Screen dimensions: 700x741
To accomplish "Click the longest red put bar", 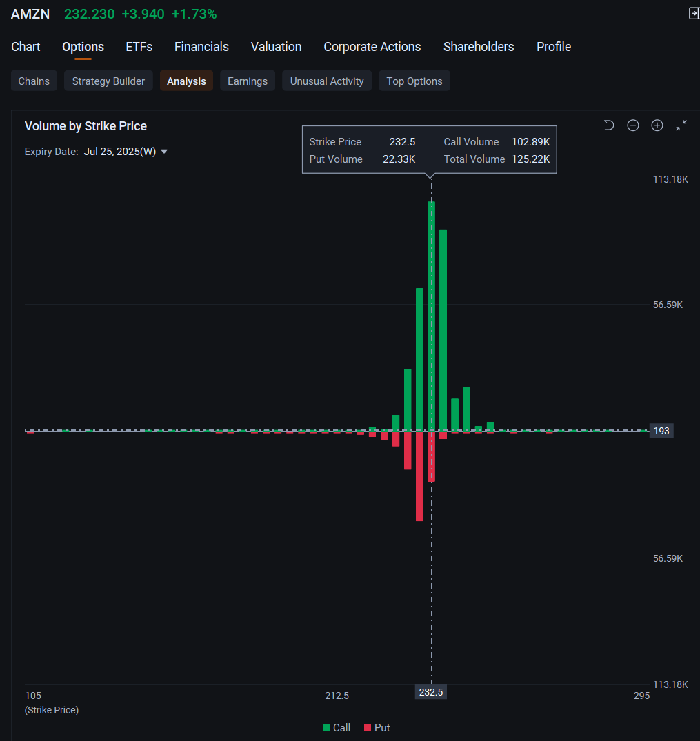I will (419, 476).
